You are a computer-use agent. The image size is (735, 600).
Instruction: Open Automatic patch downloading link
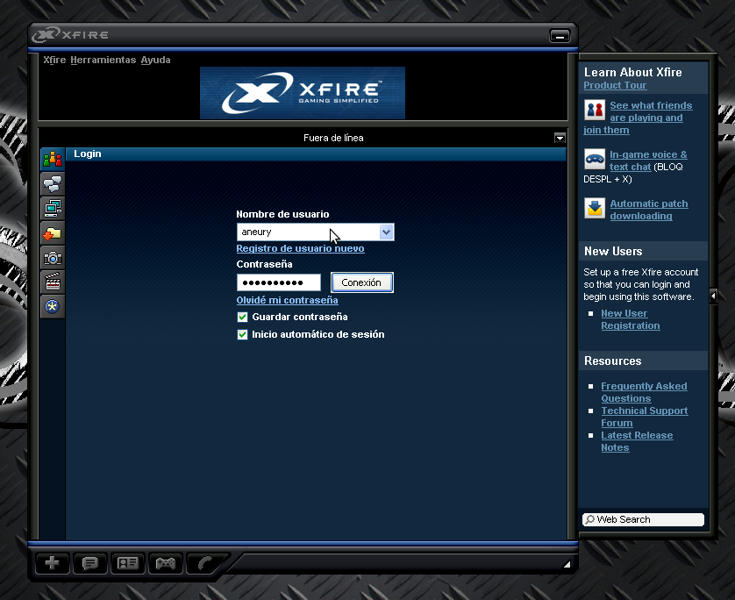click(649, 210)
